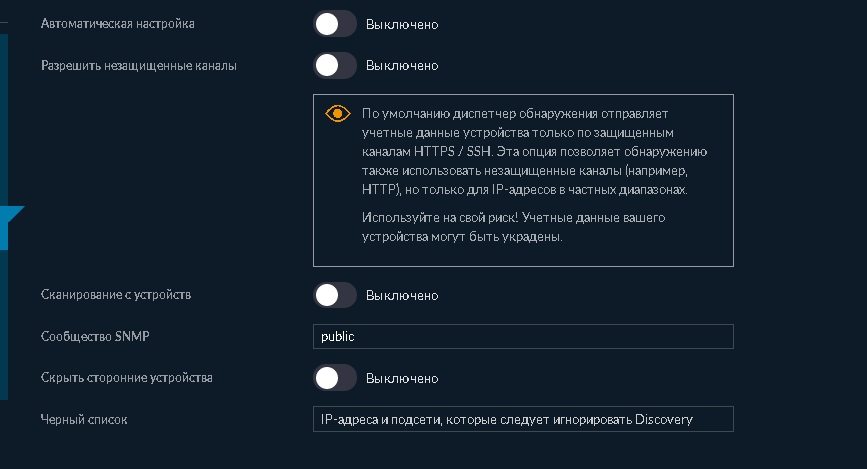Click the Скрыть сторонние устройства label
The image size is (867, 469).
tap(126, 378)
